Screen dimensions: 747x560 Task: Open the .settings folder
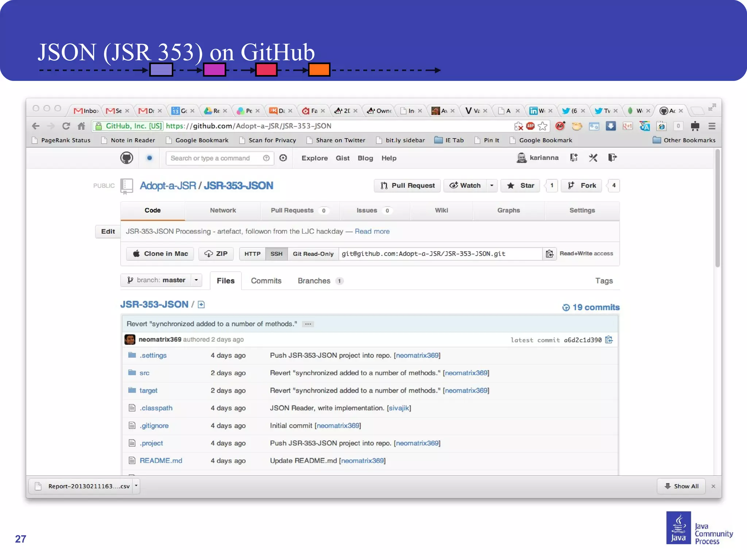pos(153,355)
